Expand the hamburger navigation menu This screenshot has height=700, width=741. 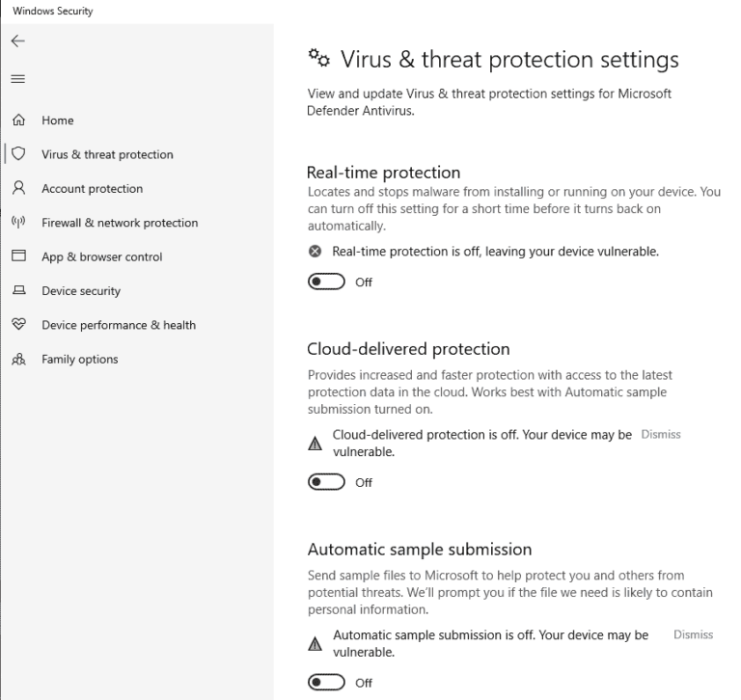click(x=17, y=79)
